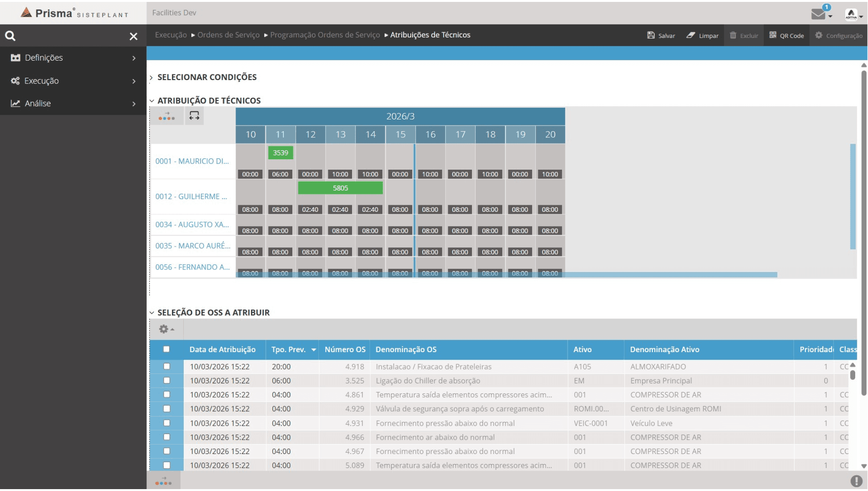Screen dimensions: 868x491
Task: Open the gear dropdown above OS table
Action: pos(166,329)
